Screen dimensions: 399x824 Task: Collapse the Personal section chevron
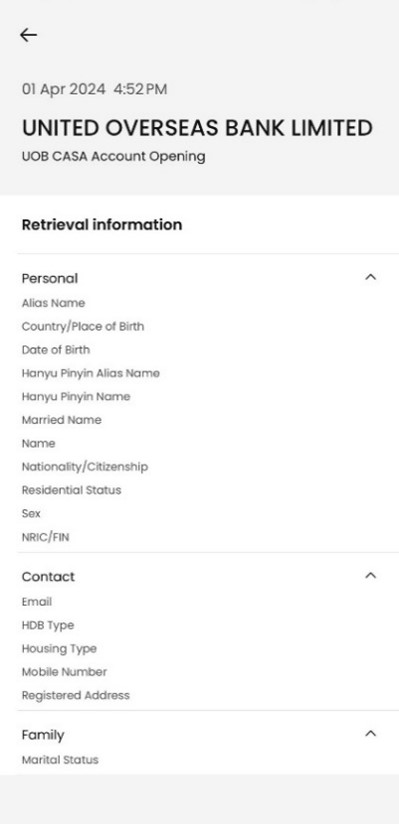point(371,277)
